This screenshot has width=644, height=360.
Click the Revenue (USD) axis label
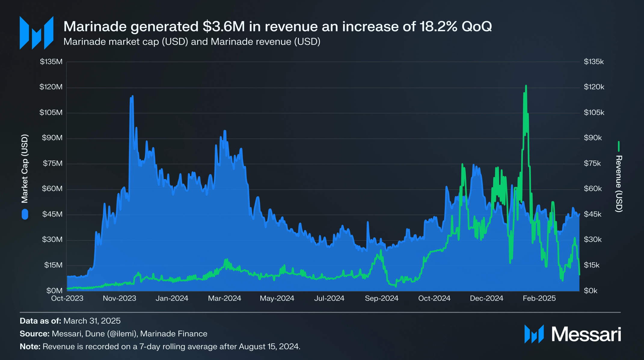(x=618, y=184)
